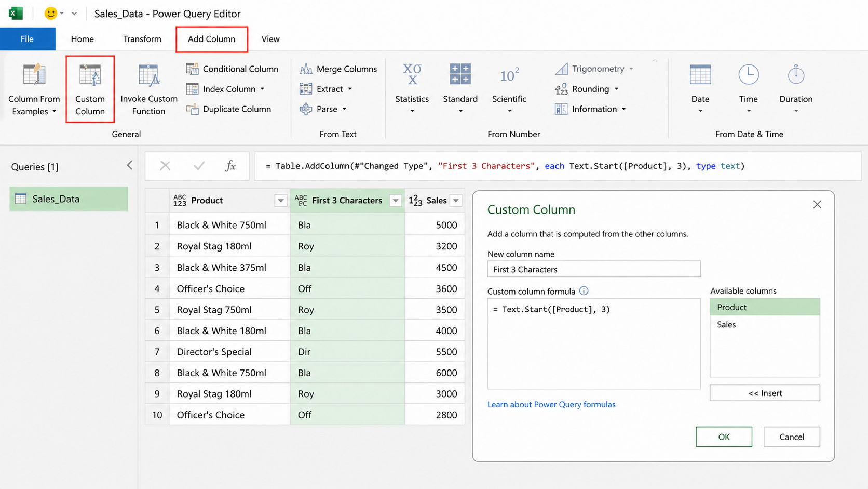This screenshot has width=868, height=489.
Task: Open the Scientific functions tool
Action: tap(509, 88)
